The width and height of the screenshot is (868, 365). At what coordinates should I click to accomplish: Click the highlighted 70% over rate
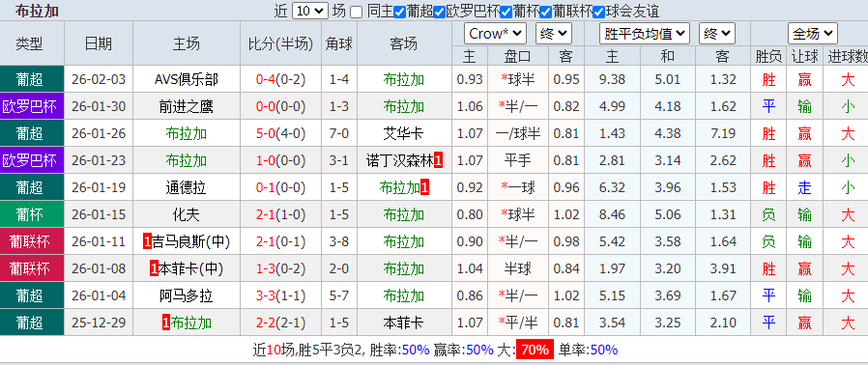click(535, 350)
